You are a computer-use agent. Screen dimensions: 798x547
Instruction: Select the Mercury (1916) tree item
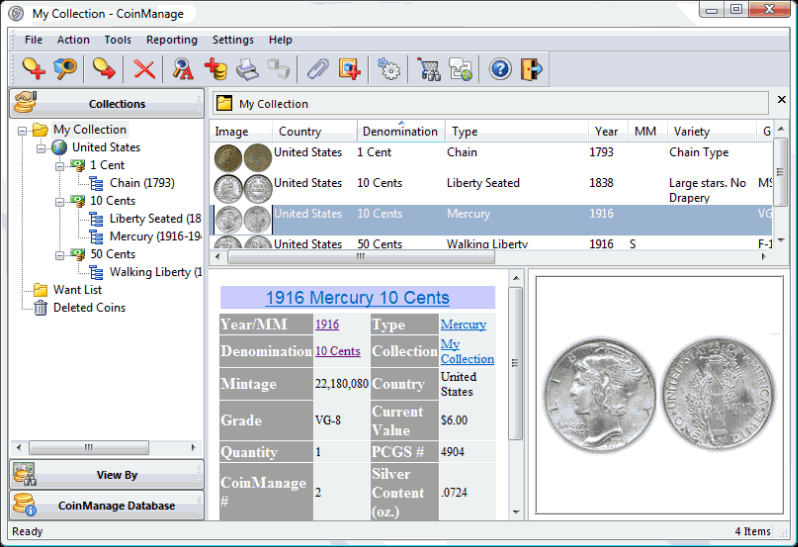tap(155, 237)
